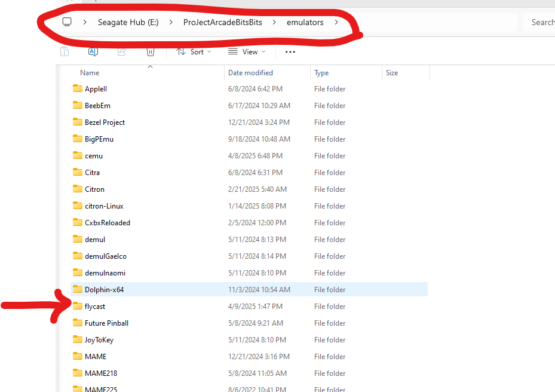Click date 4/8/2025 6:48 PM

click(x=256, y=156)
